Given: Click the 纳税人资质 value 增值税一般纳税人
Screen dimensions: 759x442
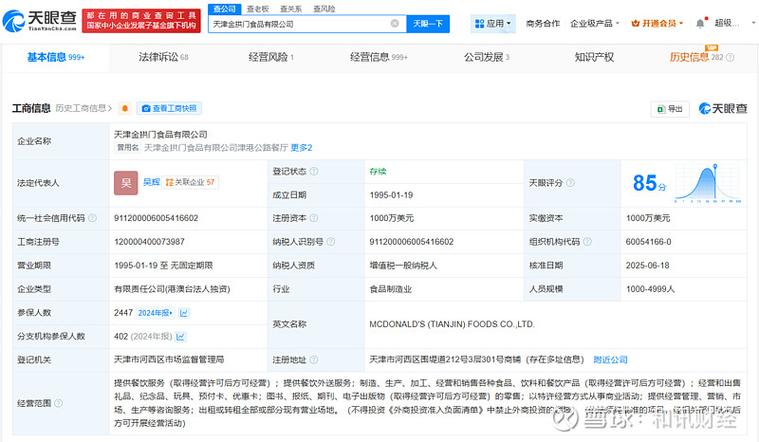Looking at the screenshot, I should pyautogui.click(x=403, y=265).
